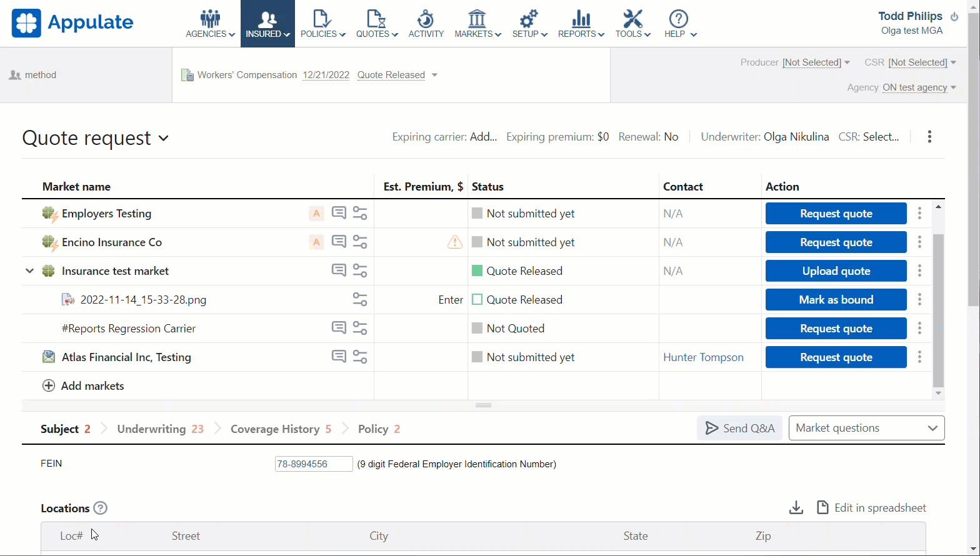Open settings sliders for Insurance test market
The height and width of the screenshot is (556, 980).
[x=360, y=271]
